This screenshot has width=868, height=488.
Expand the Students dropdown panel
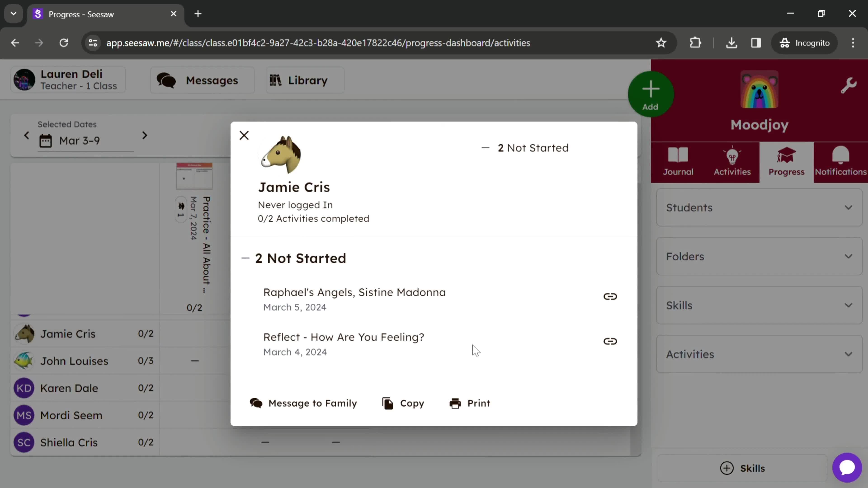click(760, 207)
